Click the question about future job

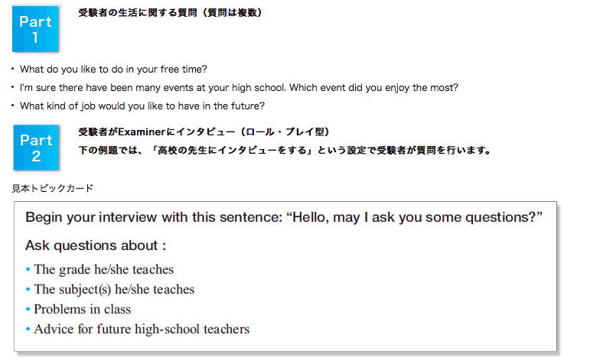point(142,106)
